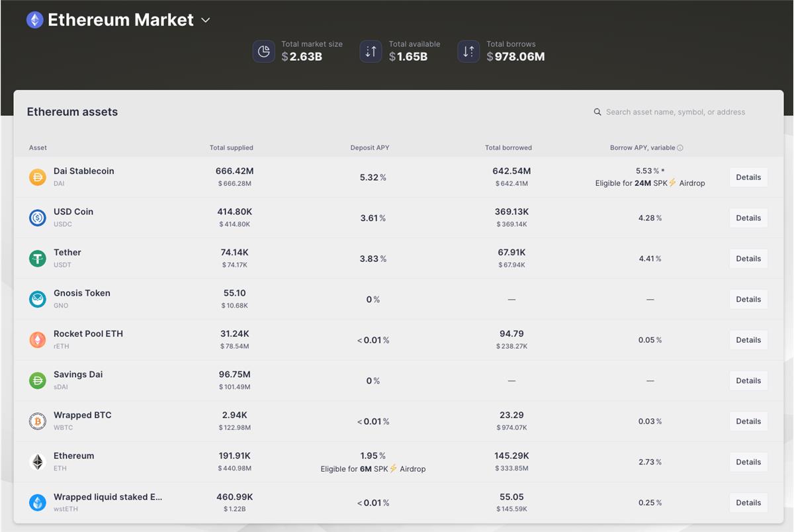Screen dimensions: 794x532
Task: Select the Wrapped liquid staked E... name
Action: click(x=108, y=497)
